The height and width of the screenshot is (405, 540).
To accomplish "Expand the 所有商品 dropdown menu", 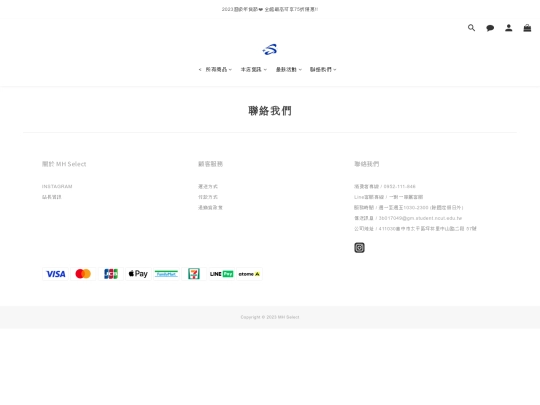I will 219,70.
